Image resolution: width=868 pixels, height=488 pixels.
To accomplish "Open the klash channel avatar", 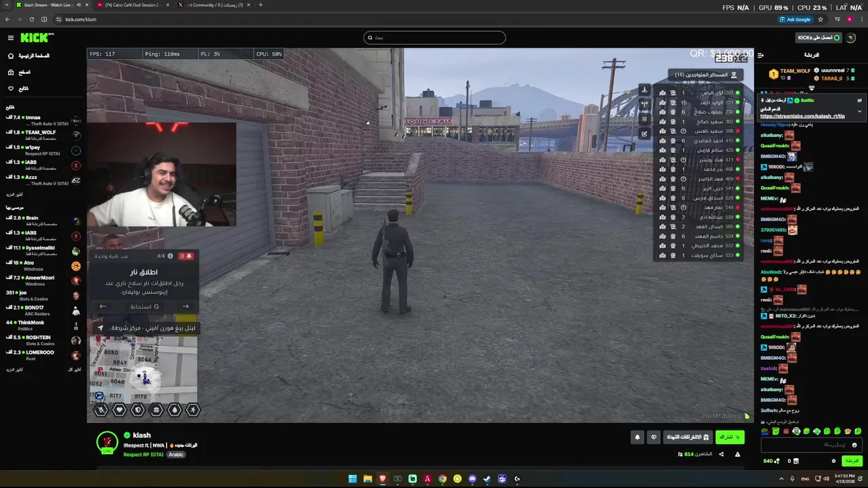I will tap(106, 442).
